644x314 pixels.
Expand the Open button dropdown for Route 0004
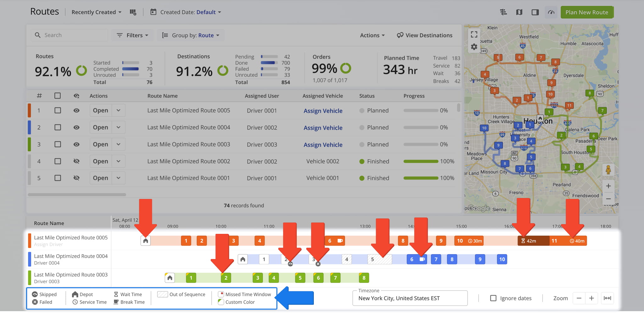click(x=119, y=127)
